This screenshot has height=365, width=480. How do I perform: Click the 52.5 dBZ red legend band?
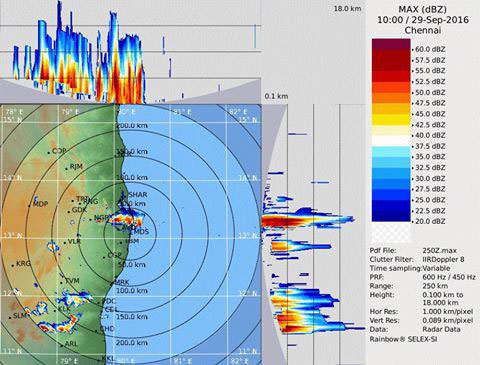[x=391, y=76]
